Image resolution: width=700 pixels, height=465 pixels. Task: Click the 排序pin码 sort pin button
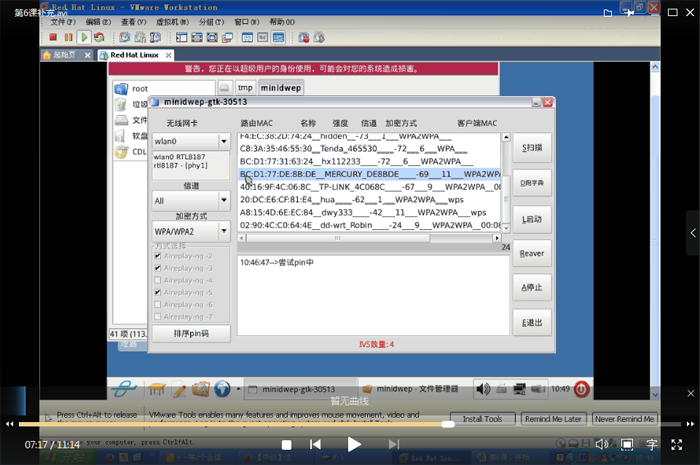191,333
